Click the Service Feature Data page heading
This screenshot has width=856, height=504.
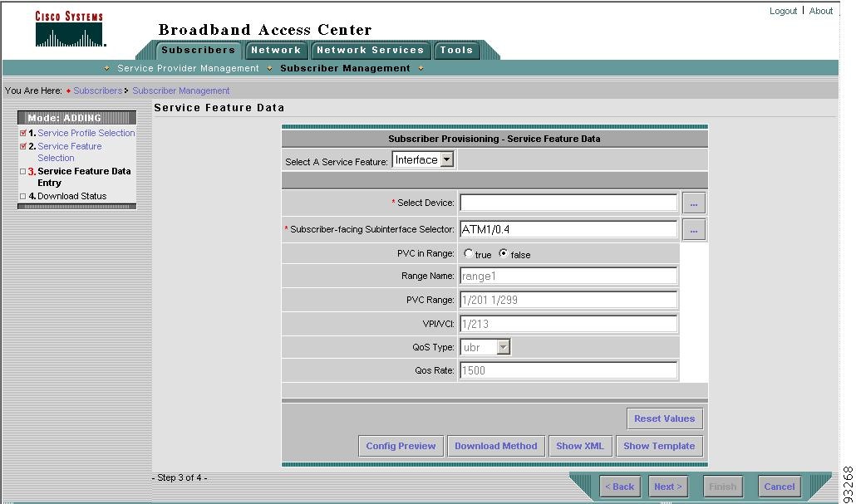219,108
